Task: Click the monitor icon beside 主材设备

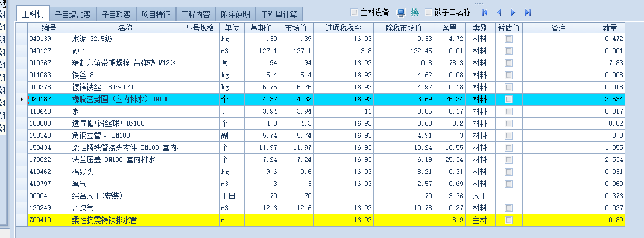Action: point(401,12)
